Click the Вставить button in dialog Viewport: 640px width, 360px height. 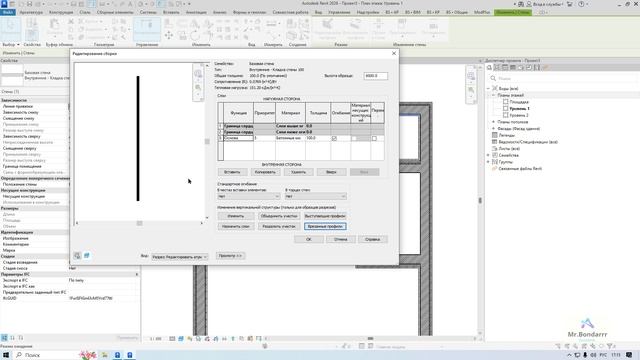[232, 172]
